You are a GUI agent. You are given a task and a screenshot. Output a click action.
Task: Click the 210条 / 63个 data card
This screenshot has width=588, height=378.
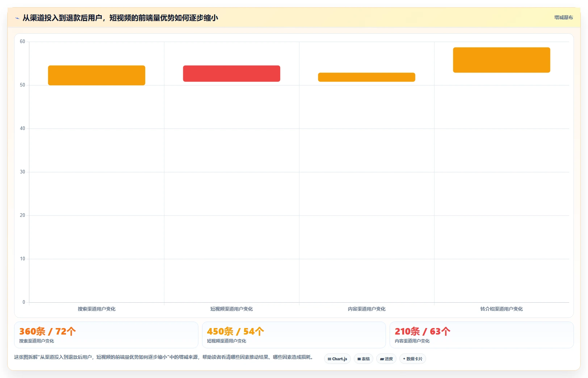[482, 335]
